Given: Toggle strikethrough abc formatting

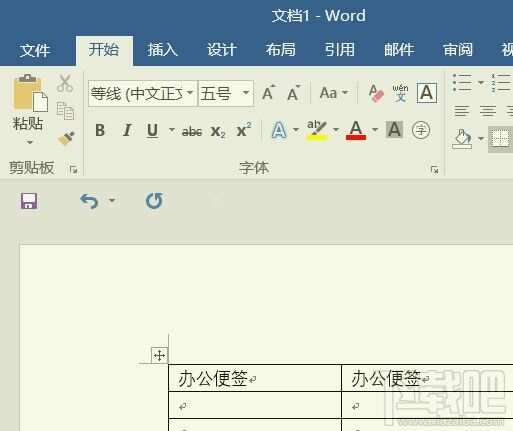Looking at the screenshot, I should tap(192, 131).
